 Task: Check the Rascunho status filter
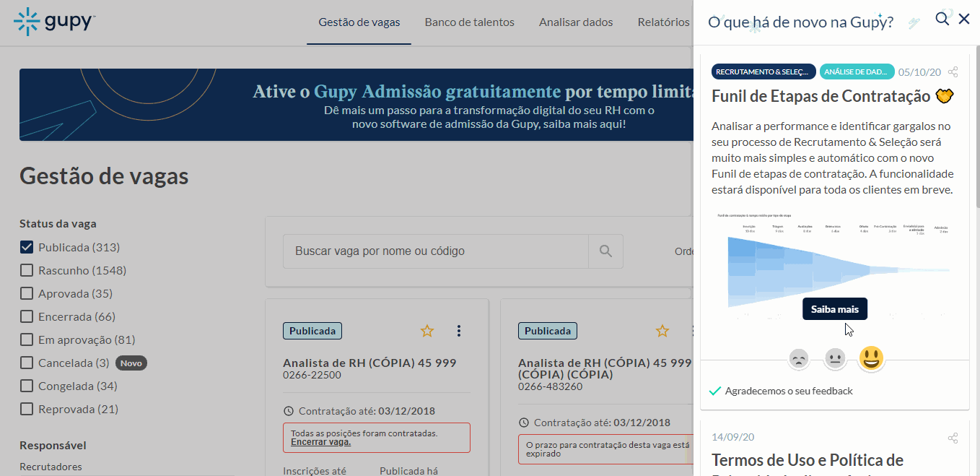27,270
